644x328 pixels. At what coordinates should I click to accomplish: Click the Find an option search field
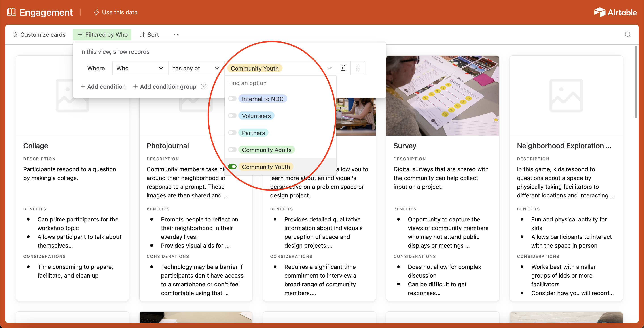[280, 83]
